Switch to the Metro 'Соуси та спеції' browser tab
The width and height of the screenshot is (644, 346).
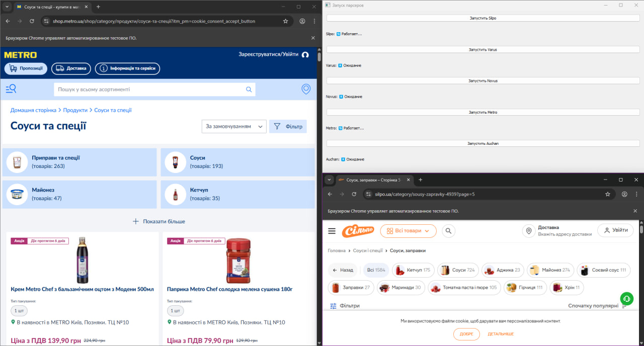(52, 7)
